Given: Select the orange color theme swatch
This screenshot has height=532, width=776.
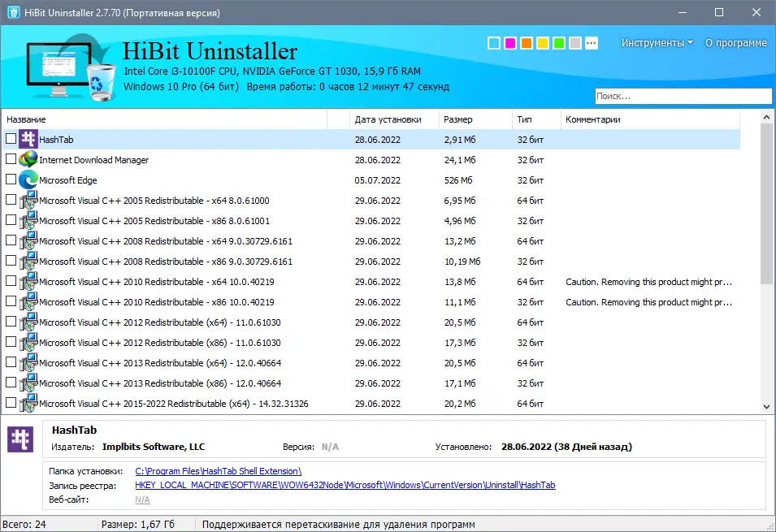Looking at the screenshot, I should (527, 43).
